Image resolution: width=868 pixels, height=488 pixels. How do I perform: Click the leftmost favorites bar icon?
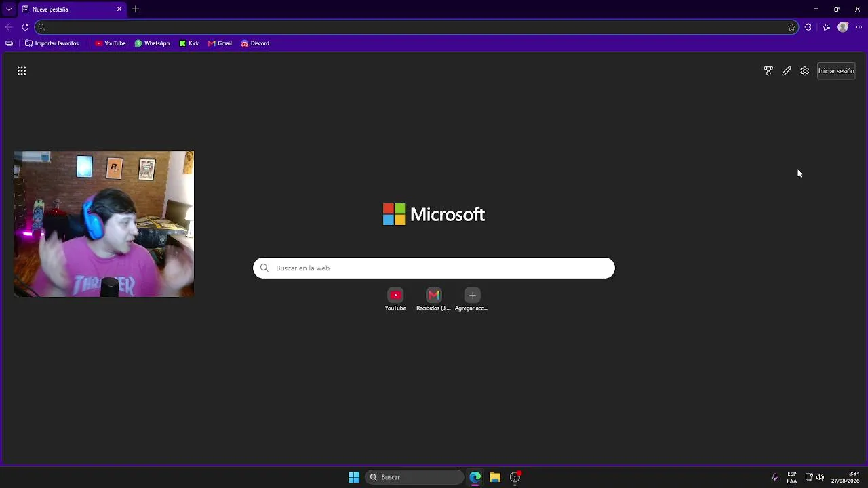[9, 43]
